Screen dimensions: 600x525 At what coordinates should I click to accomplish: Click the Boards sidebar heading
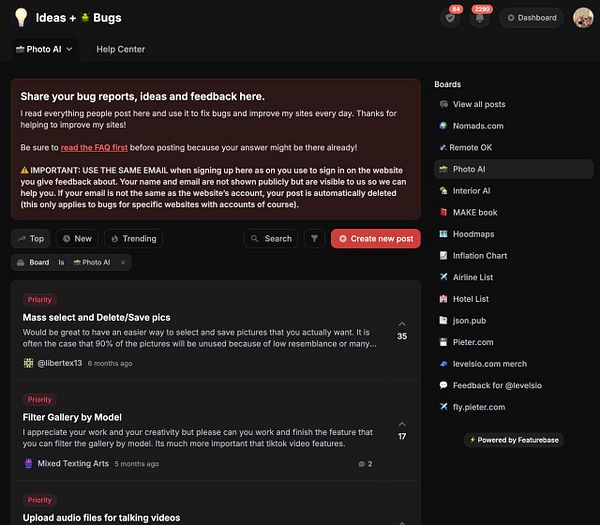click(447, 84)
